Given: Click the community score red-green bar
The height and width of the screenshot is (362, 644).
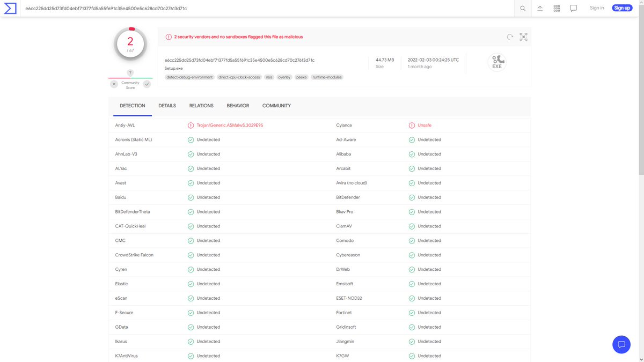Looking at the screenshot, I should pos(130,78).
